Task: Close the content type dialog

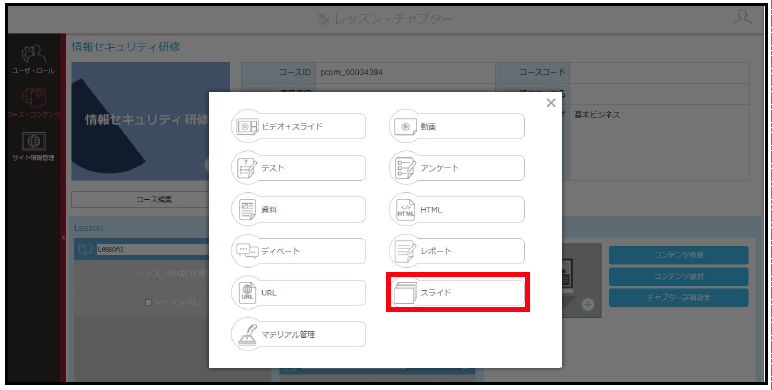Action: [x=551, y=103]
